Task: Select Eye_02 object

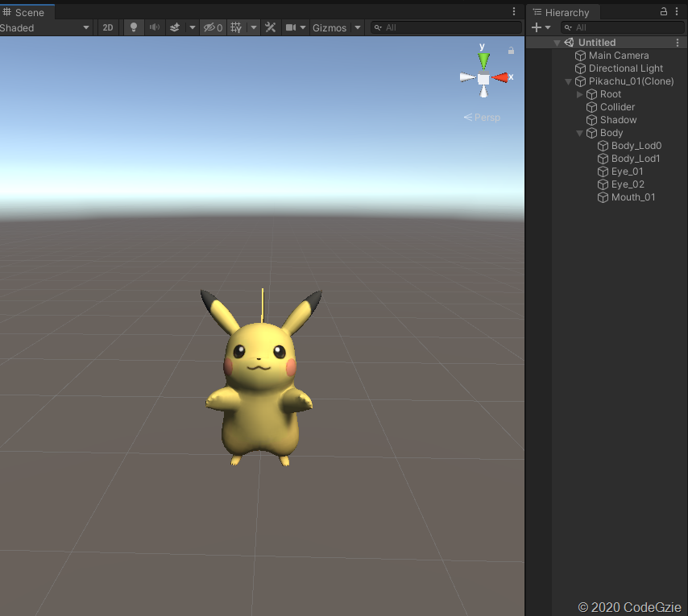Action: [628, 184]
